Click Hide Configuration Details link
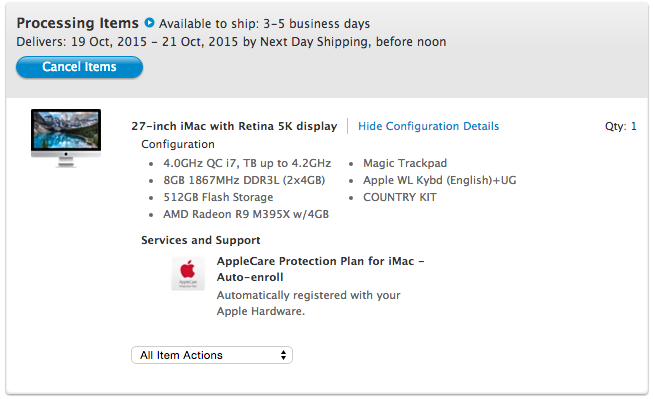The height and width of the screenshot is (399, 653). coord(428,126)
